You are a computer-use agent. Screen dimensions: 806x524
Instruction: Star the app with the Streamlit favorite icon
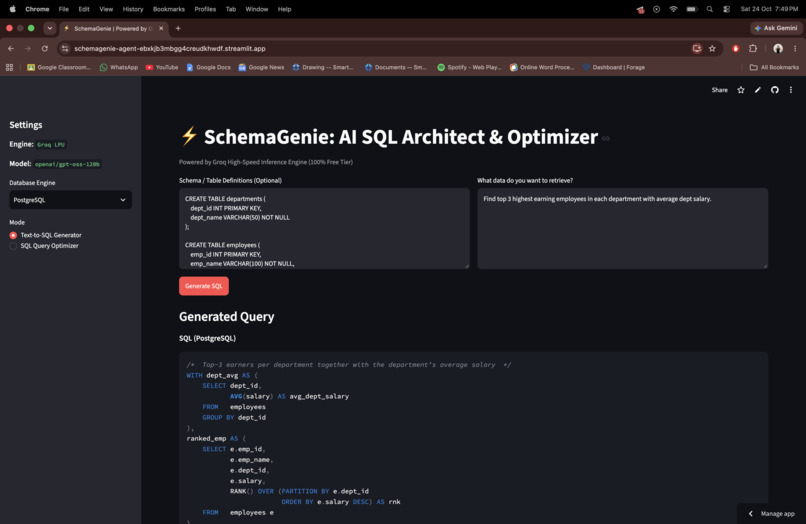coord(741,90)
